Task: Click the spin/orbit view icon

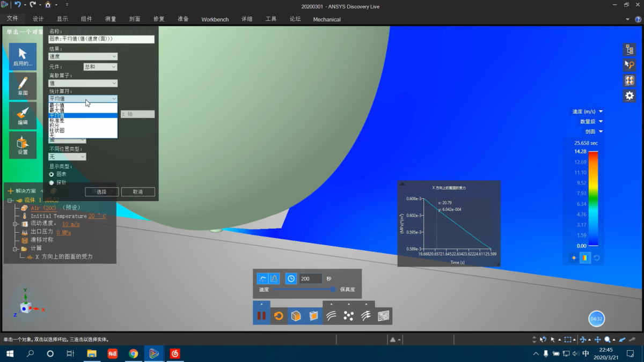Action: point(584,339)
